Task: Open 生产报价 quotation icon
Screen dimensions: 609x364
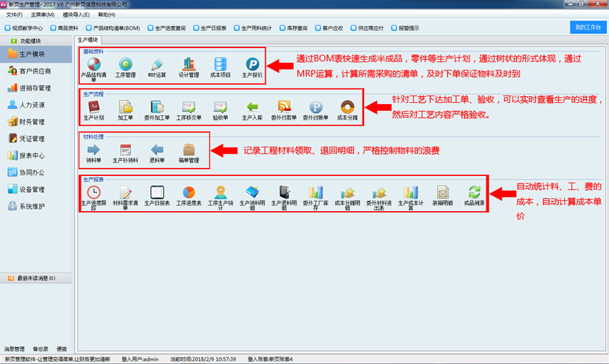Action: [x=252, y=64]
